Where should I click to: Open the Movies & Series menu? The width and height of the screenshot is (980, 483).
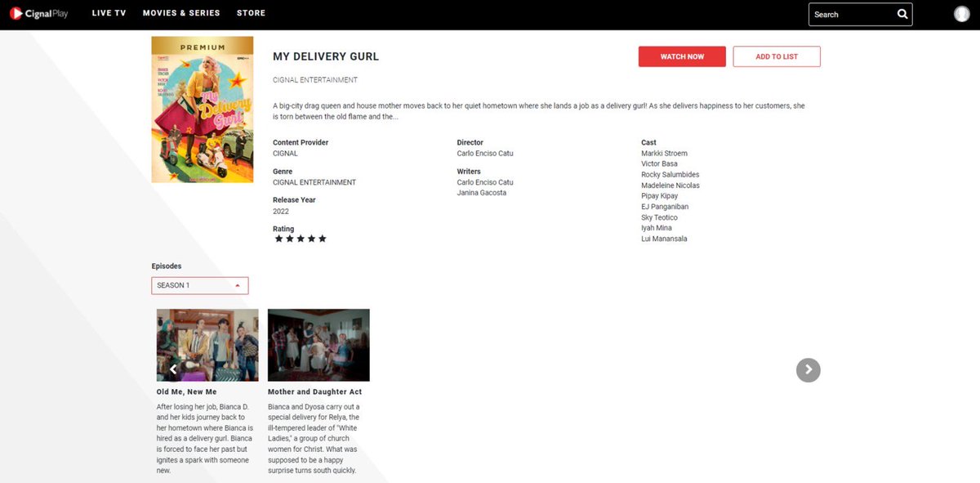(x=181, y=14)
